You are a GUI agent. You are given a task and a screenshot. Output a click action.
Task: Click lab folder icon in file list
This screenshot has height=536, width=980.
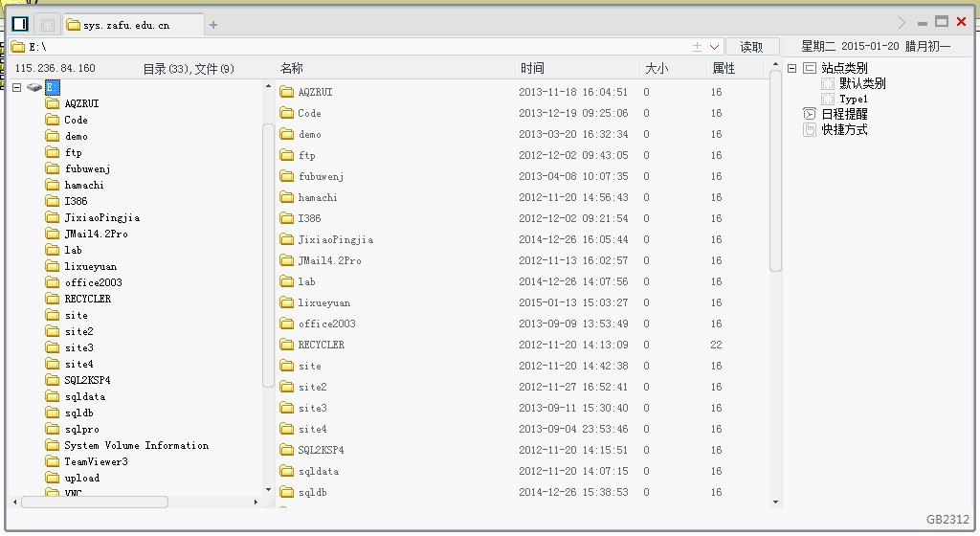pos(287,281)
